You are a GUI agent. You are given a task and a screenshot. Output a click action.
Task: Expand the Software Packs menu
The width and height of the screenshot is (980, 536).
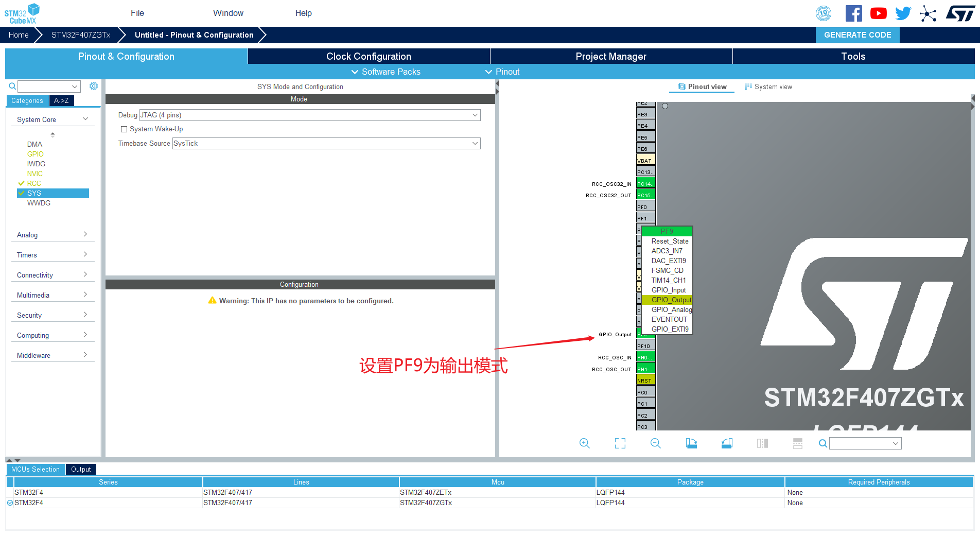pos(386,72)
